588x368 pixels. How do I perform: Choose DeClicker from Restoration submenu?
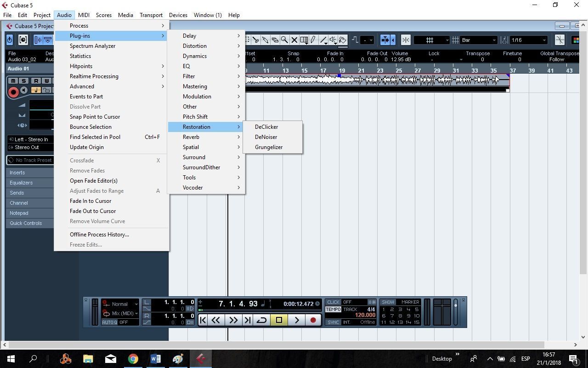pyautogui.click(x=273, y=127)
